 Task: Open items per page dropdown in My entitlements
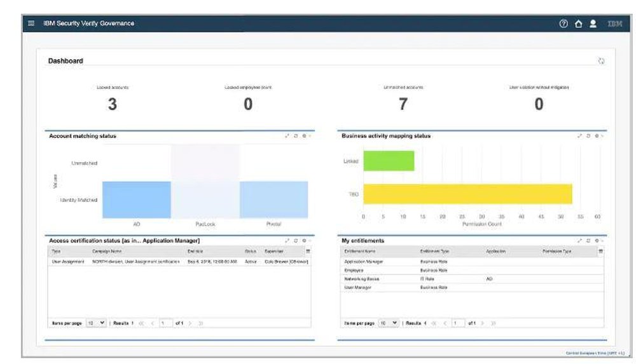pos(389,323)
